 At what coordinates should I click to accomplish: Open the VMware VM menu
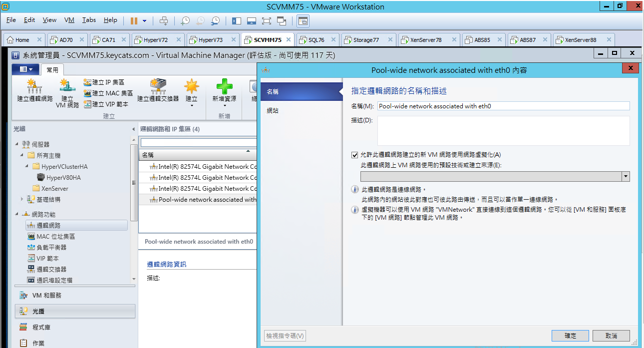tap(69, 20)
